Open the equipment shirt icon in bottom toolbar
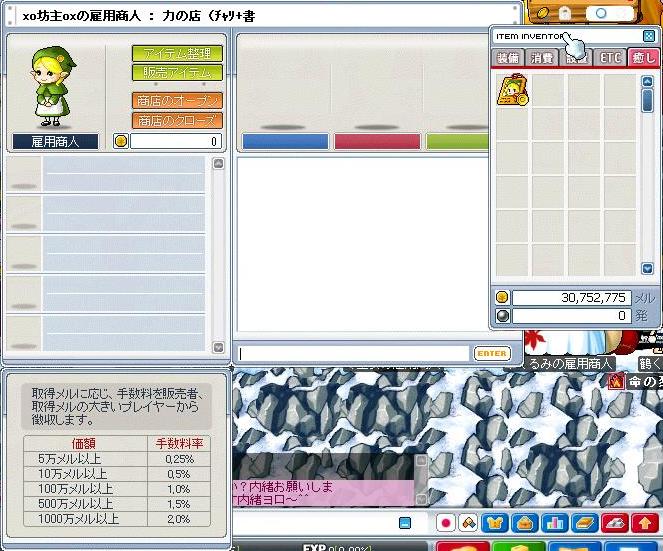 click(495, 523)
